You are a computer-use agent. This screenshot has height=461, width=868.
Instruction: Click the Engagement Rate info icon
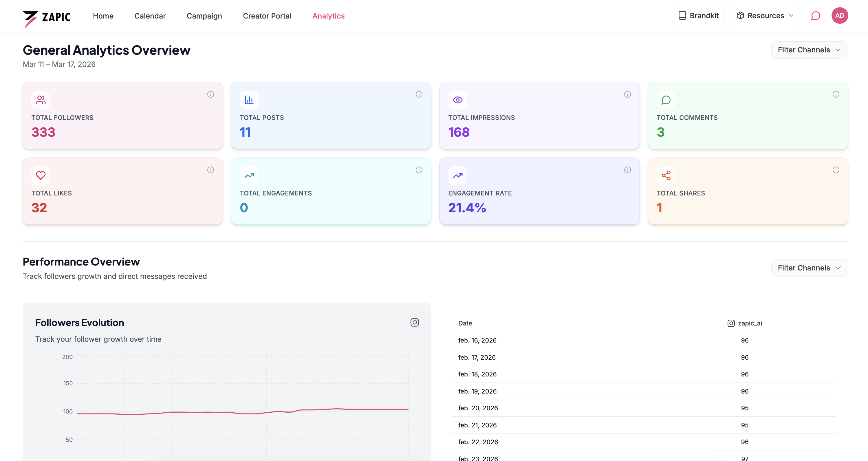coord(627,170)
